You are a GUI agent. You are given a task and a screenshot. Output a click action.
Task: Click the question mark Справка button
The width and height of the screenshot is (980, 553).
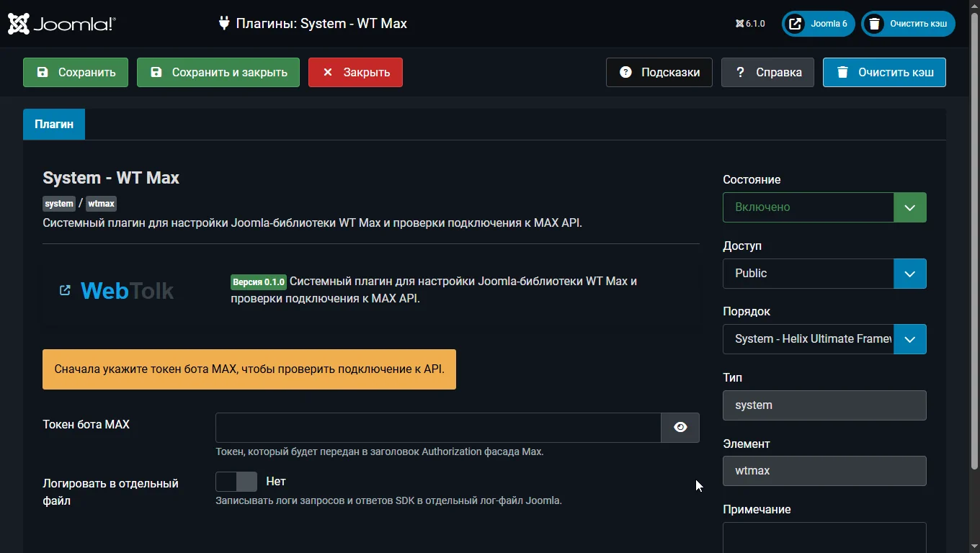tap(767, 73)
